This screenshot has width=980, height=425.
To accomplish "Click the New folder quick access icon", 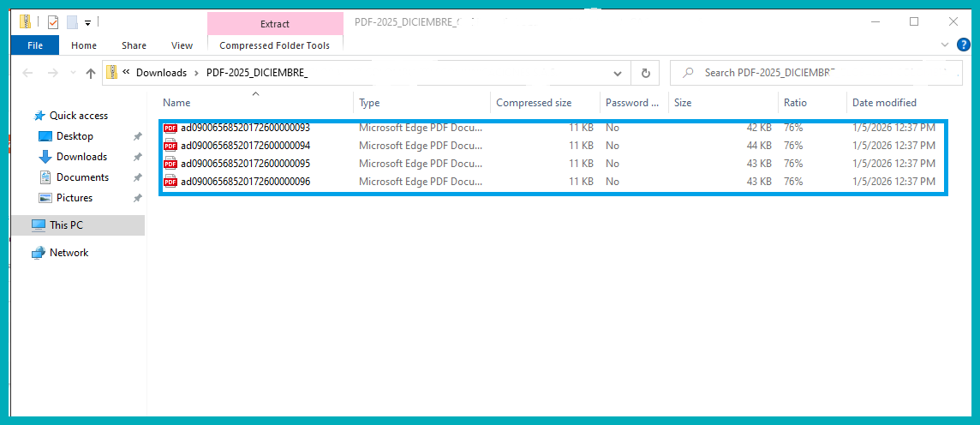I will 72,21.
